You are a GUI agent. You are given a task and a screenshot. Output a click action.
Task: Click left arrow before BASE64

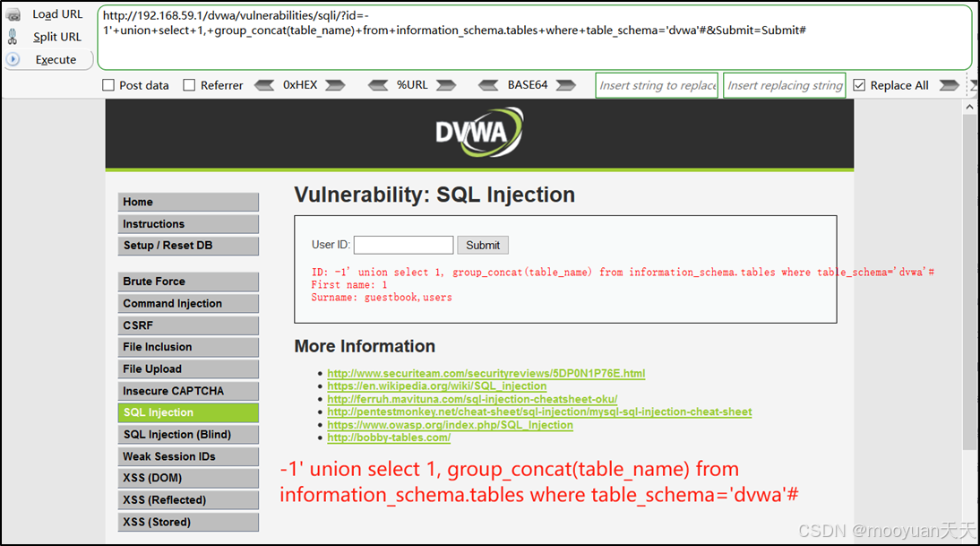click(488, 85)
